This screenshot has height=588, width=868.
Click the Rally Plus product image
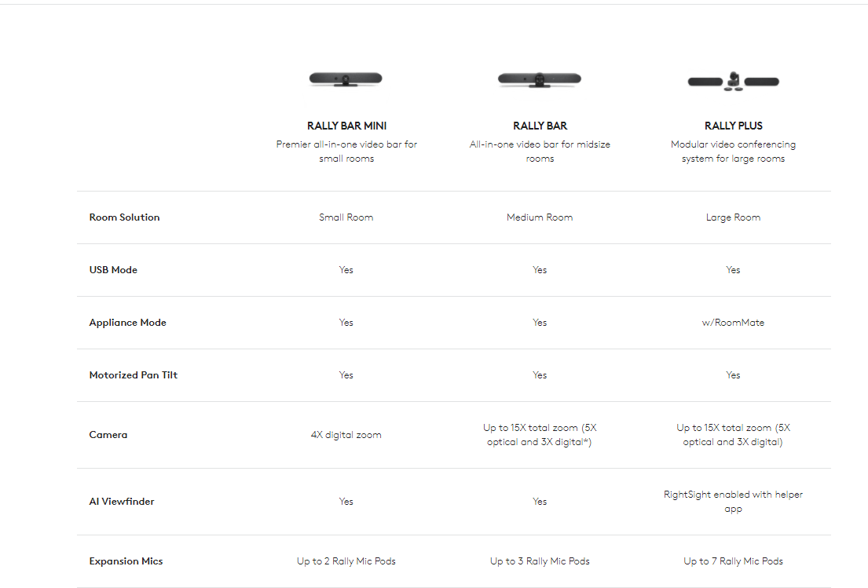click(x=733, y=80)
